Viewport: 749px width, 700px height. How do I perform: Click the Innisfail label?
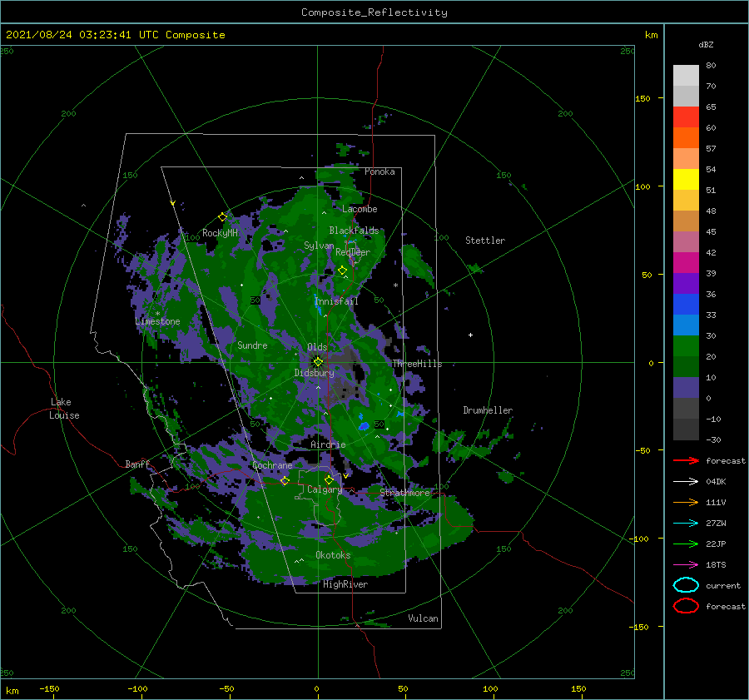click(336, 301)
